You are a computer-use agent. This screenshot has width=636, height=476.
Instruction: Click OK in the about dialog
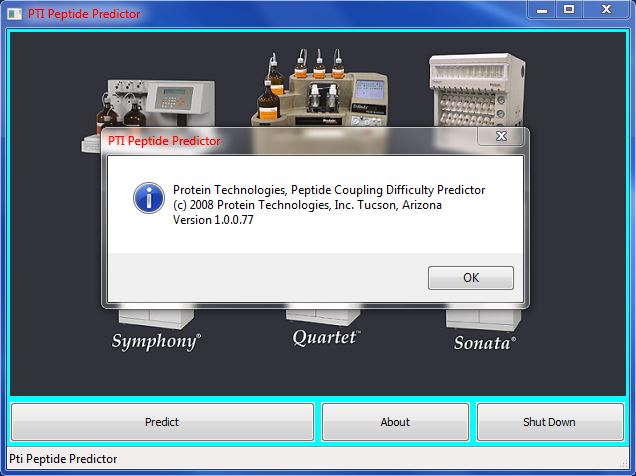(471, 278)
